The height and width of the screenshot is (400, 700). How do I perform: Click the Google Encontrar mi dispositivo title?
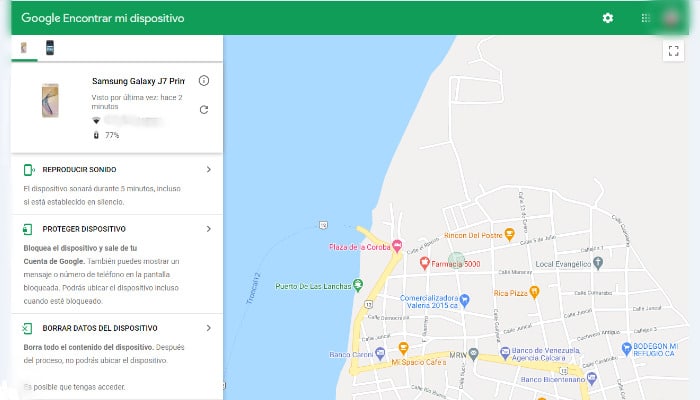click(103, 18)
